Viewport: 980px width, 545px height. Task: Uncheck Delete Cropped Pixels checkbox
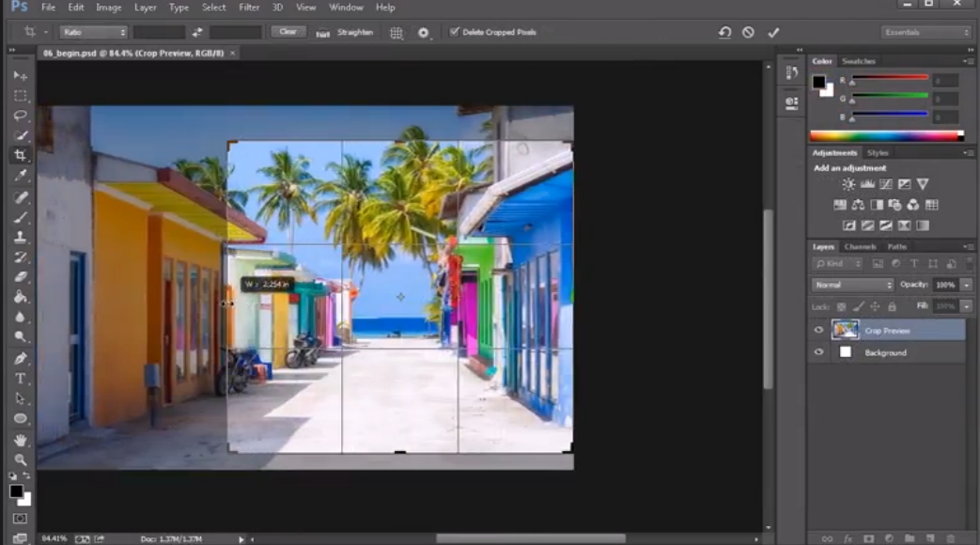tap(455, 32)
